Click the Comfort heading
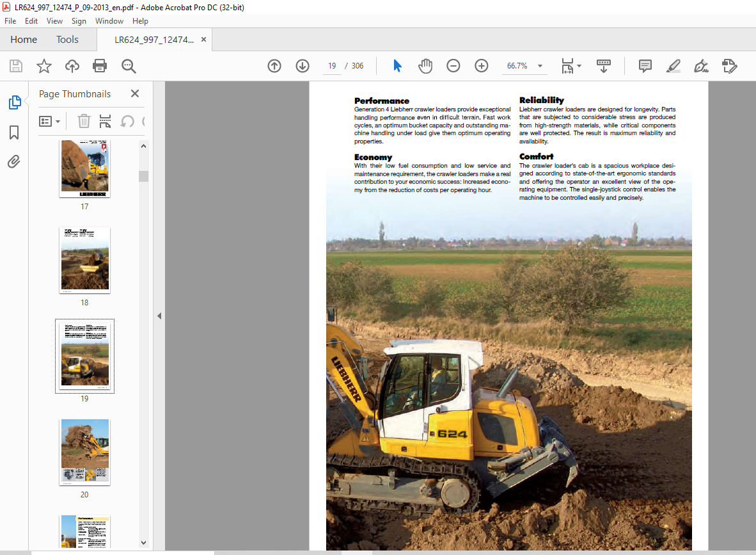The height and width of the screenshot is (555, 756). [536, 156]
